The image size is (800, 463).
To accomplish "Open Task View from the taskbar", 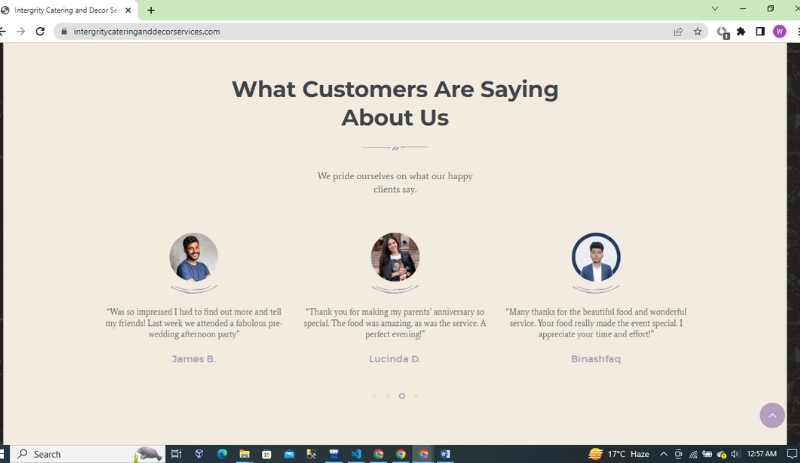I will pos(176,454).
